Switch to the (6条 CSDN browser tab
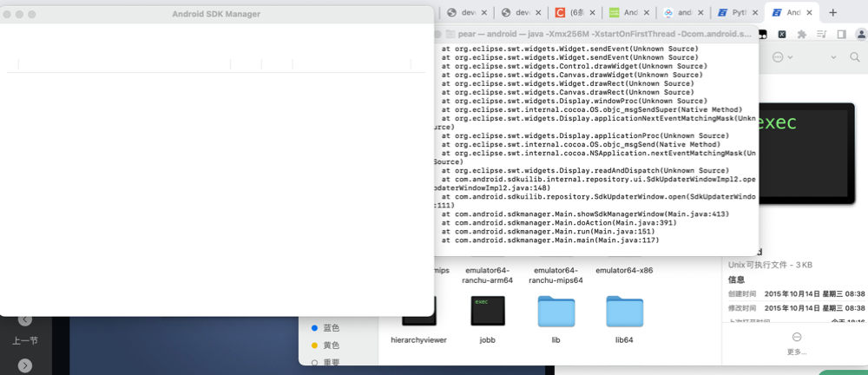 point(575,12)
